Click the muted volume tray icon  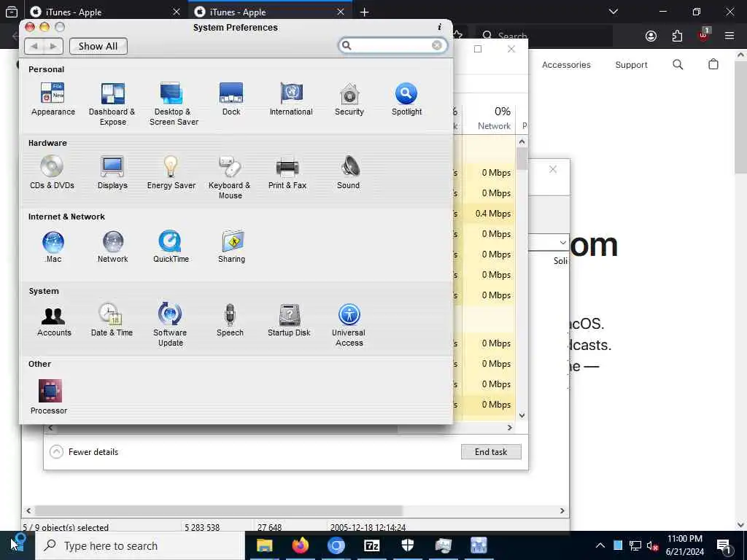(x=652, y=545)
